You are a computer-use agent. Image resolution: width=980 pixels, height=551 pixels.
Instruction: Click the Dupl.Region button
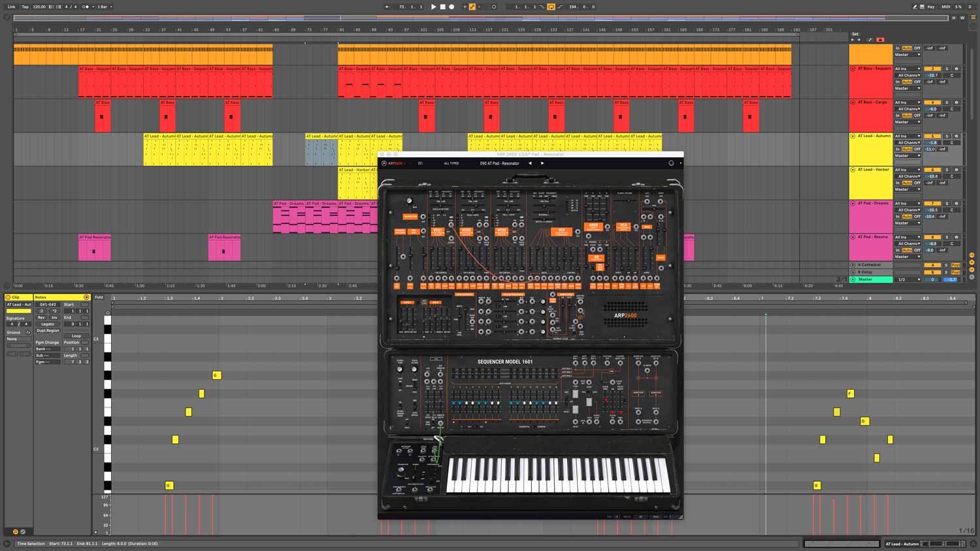click(48, 330)
